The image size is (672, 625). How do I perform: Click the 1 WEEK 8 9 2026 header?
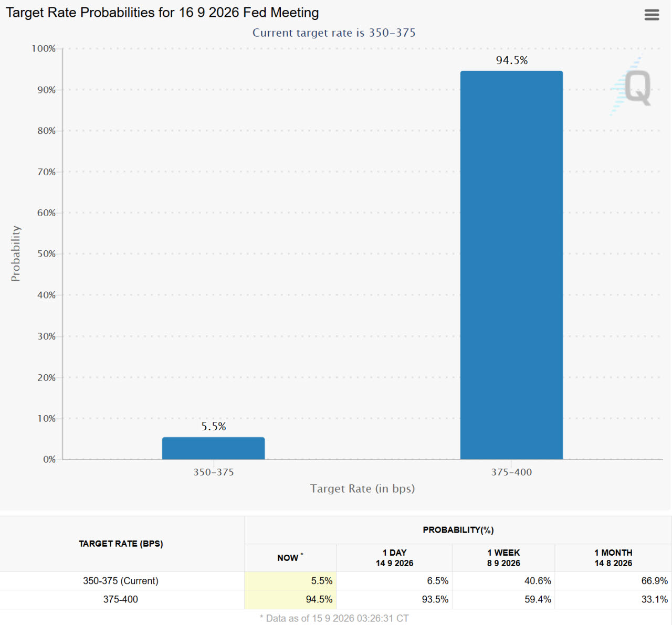click(x=503, y=558)
